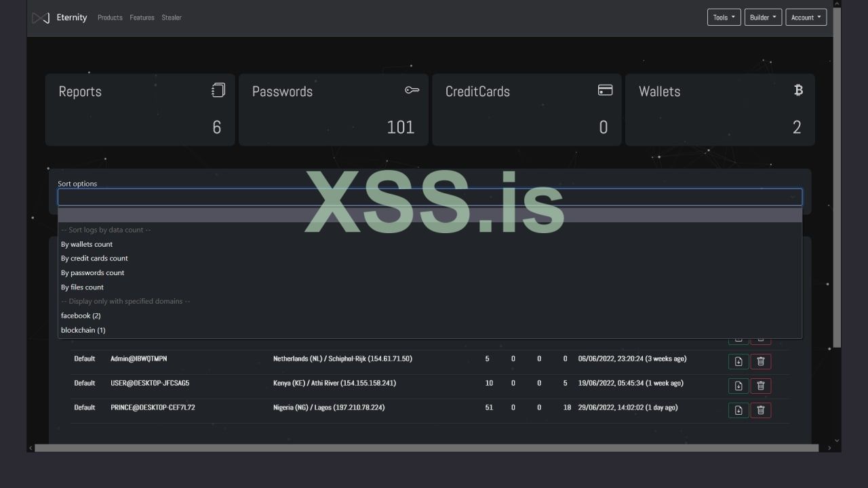Click the PRINCE@DESKTOP-CEF7L72 username cell
This screenshot has height=488, width=868.
[153, 407]
